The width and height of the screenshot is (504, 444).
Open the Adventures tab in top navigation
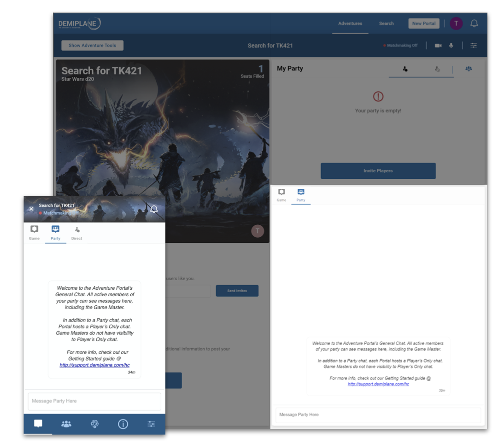point(350,23)
